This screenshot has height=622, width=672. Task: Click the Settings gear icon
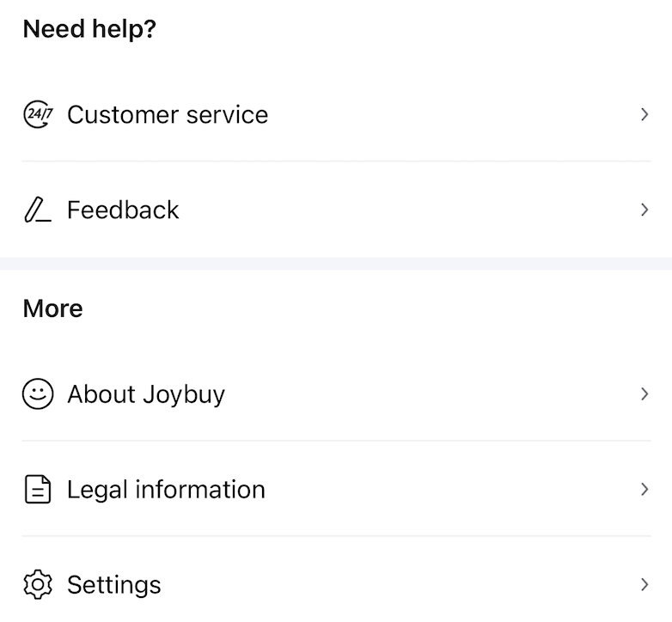(38, 585)
